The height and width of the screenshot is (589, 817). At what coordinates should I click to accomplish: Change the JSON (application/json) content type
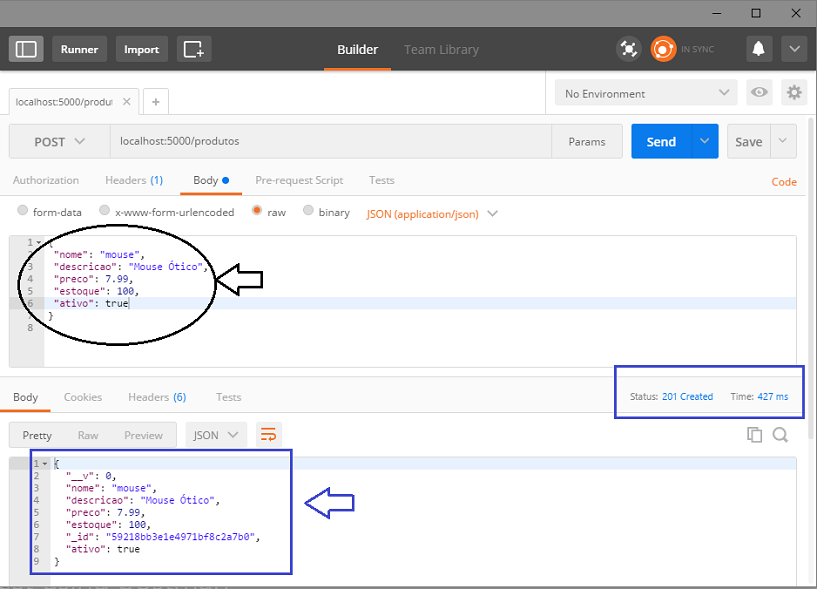coord(432,214)
